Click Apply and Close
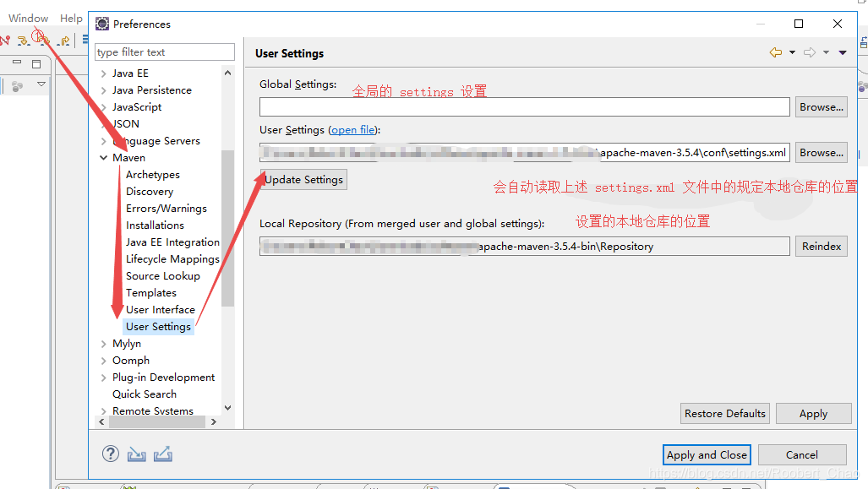This screenshot has width=868, height=489. [707, 454]
